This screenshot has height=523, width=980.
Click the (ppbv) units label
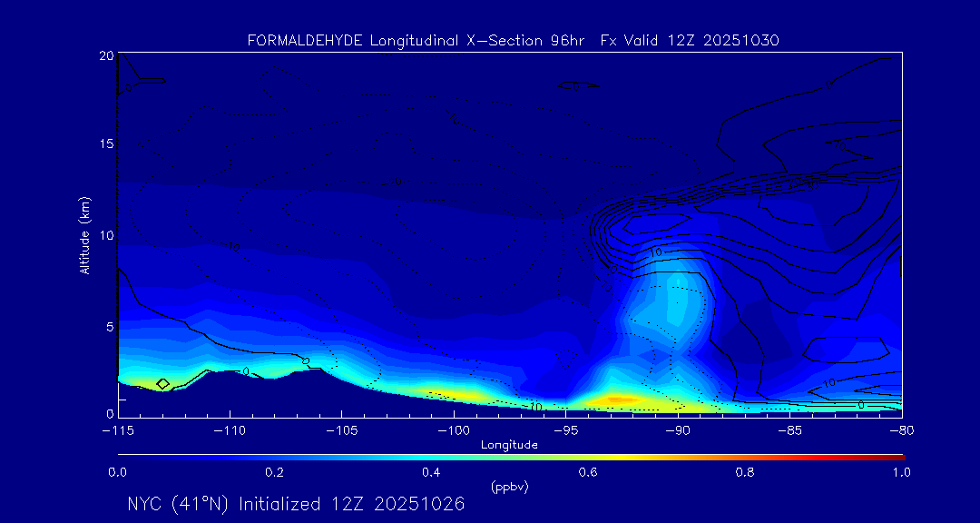click(x=509, y=487)
